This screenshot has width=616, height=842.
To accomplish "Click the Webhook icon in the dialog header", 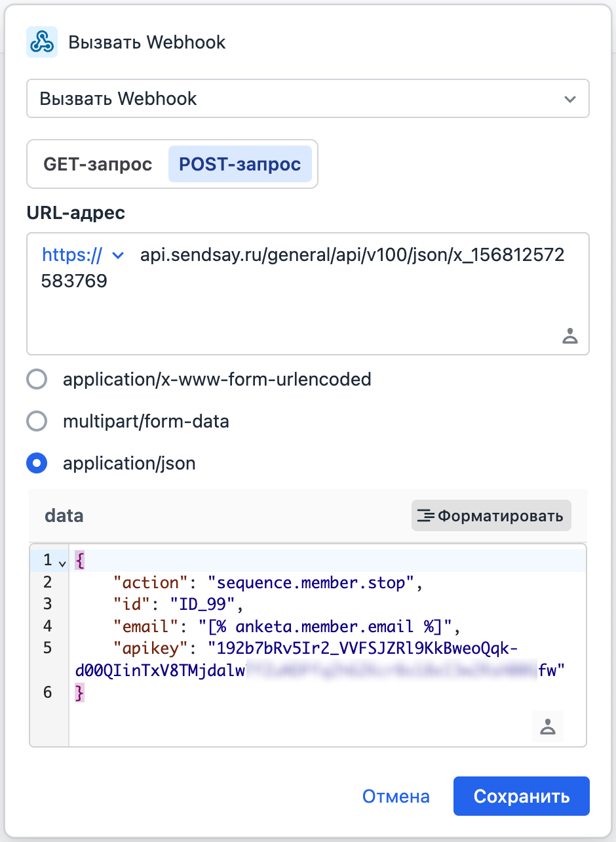I will point(41,41).
